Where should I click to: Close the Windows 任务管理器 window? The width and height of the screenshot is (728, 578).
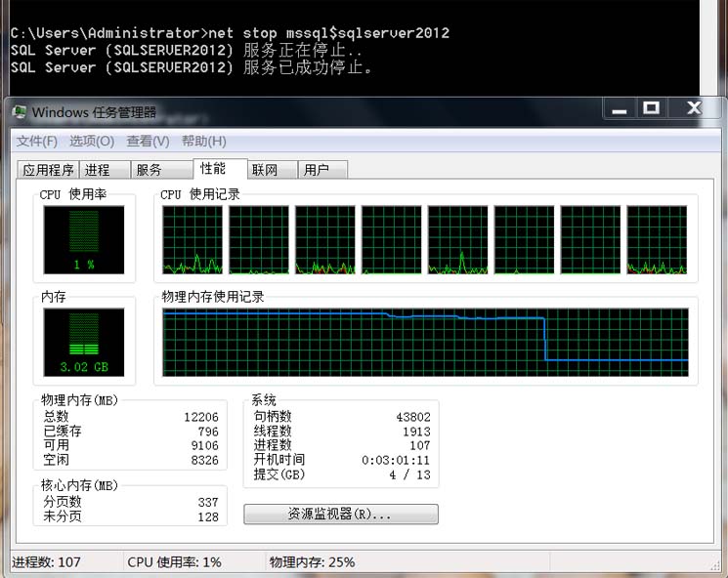pyautogui.click(x=695, y=108)
